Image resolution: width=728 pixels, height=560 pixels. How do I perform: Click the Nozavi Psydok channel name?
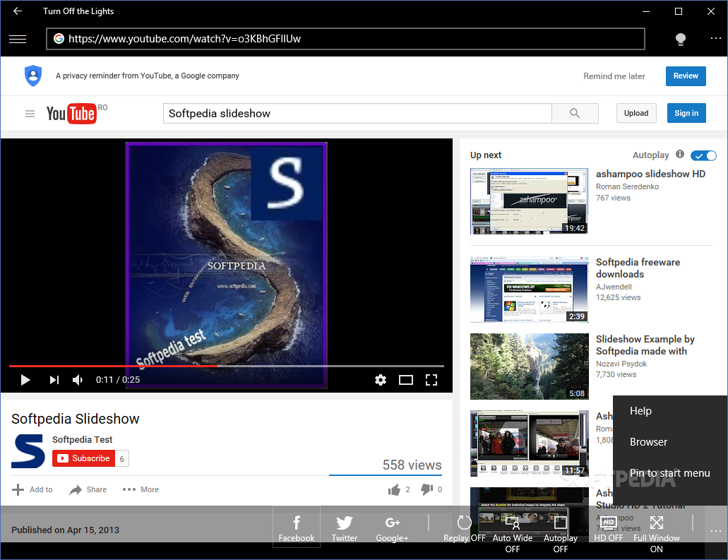tap(621, 364)
